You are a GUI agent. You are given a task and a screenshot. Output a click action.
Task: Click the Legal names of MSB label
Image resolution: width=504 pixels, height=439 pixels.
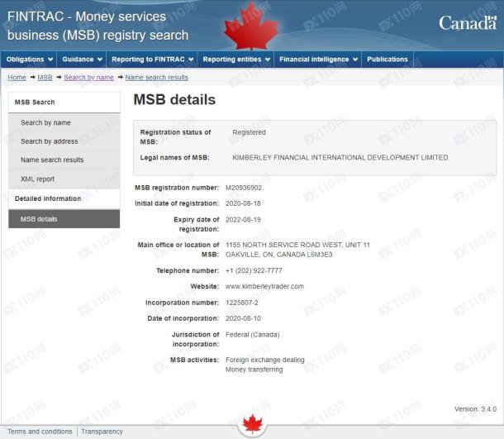(174, 158)
